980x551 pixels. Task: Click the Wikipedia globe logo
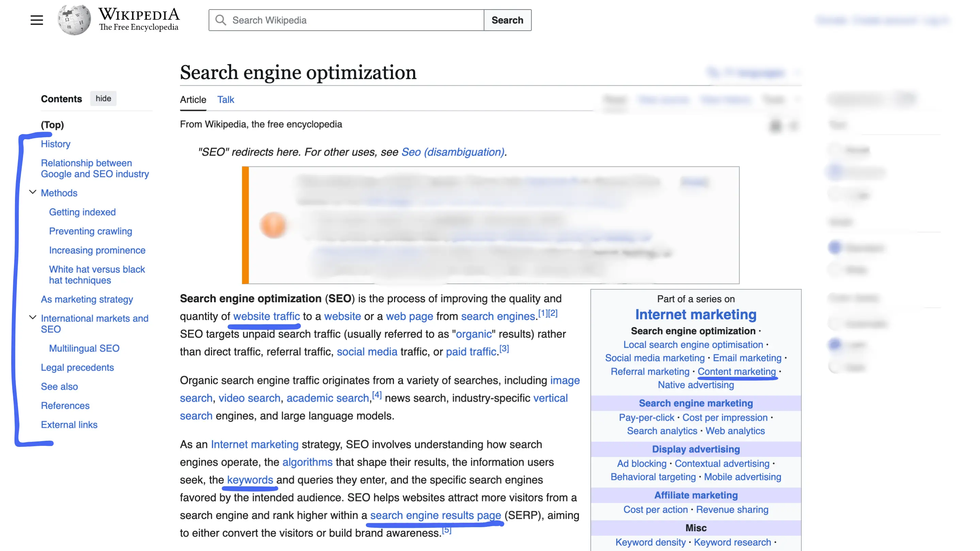click(x=74, y=20)
